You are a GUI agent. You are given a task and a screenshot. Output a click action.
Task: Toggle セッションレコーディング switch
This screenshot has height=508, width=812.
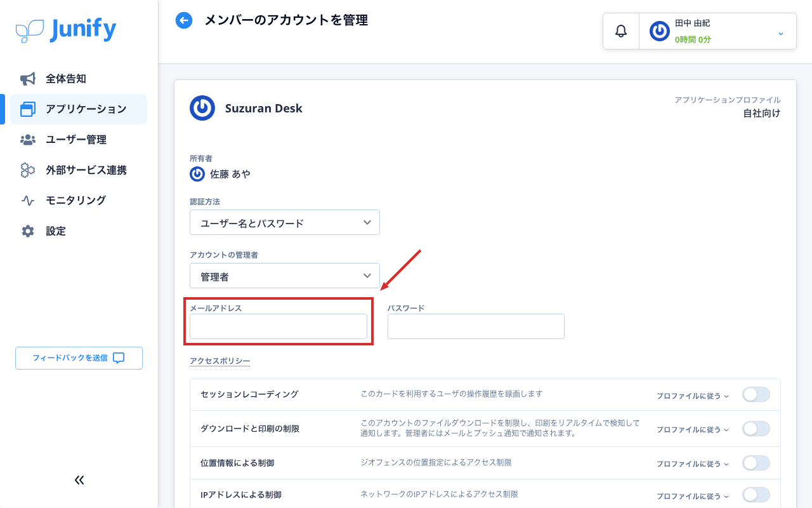(756, 394)
